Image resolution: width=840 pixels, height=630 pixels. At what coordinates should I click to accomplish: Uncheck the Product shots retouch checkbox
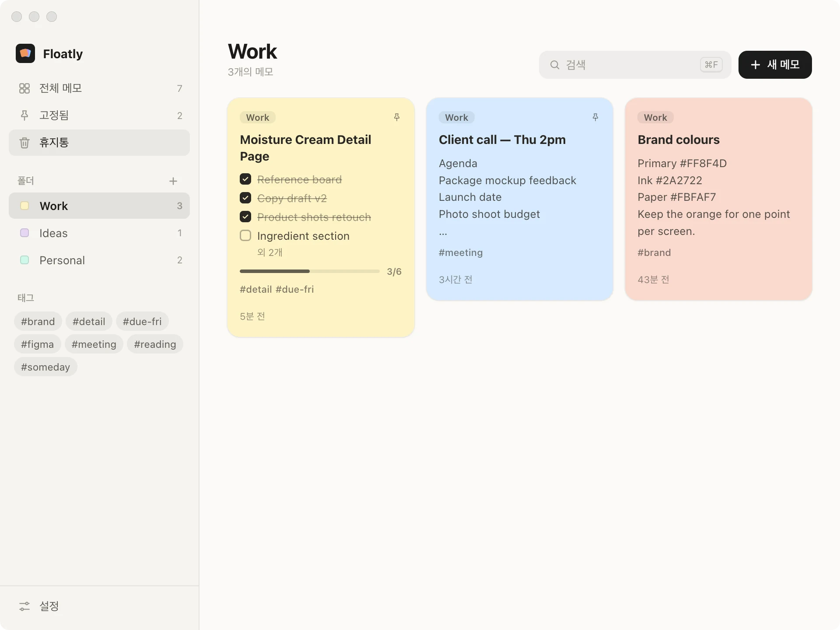pos(245,217)
